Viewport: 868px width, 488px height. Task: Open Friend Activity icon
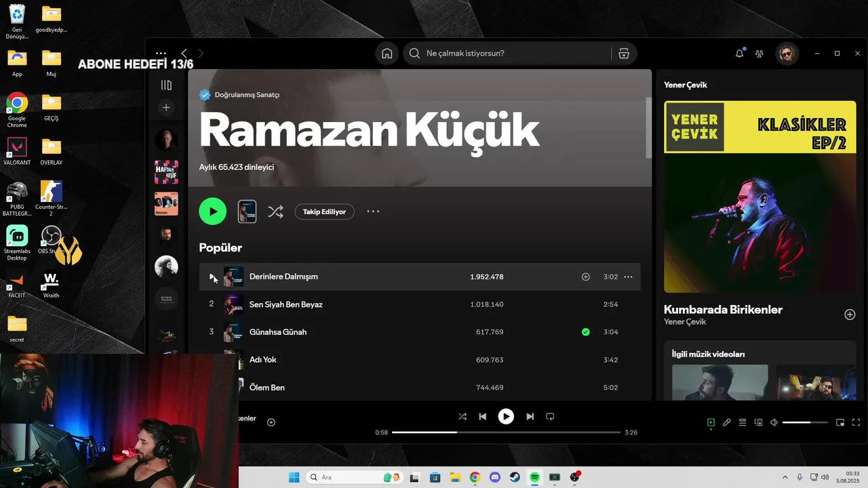click(x=759, y=54)
